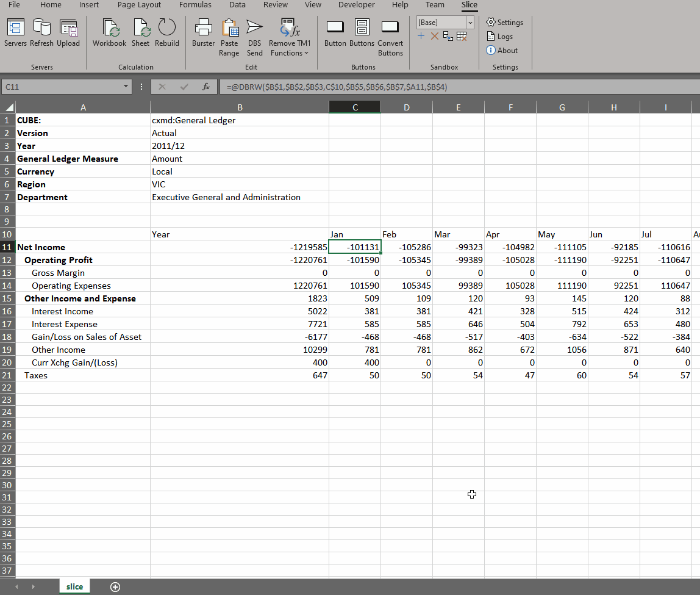Open the [Base] sandbox dropdown
Screen dimensions: 700x595
(470, 23)
